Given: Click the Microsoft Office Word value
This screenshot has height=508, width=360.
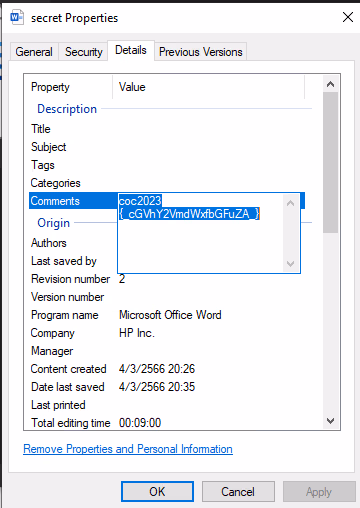Looking at the screenshot, I should [x=170, y=315].
